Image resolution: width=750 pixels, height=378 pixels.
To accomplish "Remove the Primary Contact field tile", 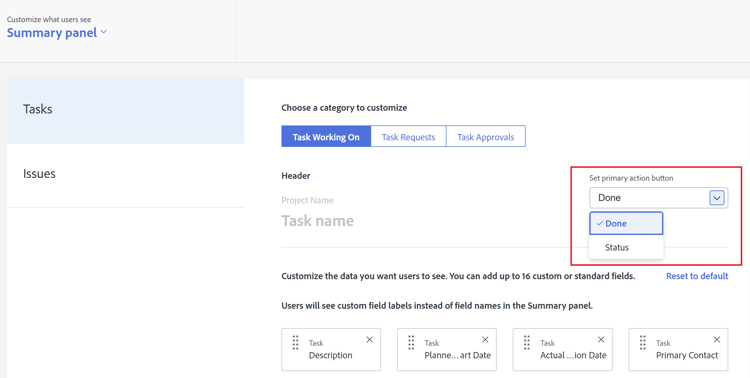I will coord(717,340).
